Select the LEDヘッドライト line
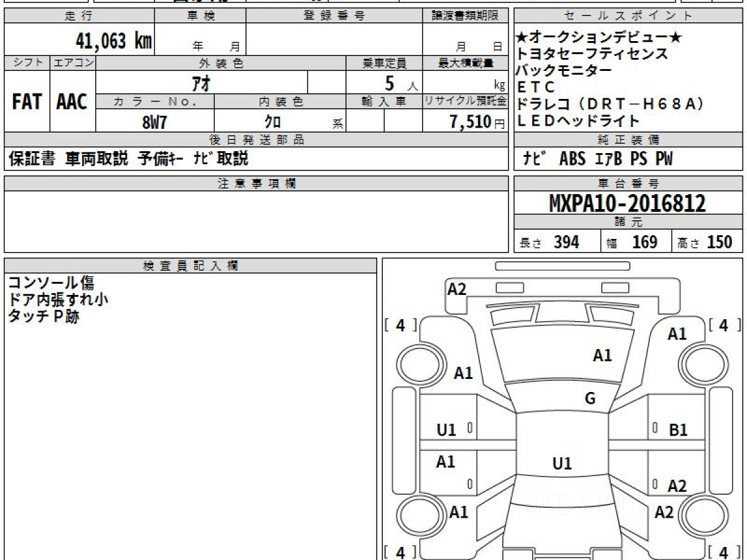Screen dimensions: 747x560 point(578,121)
